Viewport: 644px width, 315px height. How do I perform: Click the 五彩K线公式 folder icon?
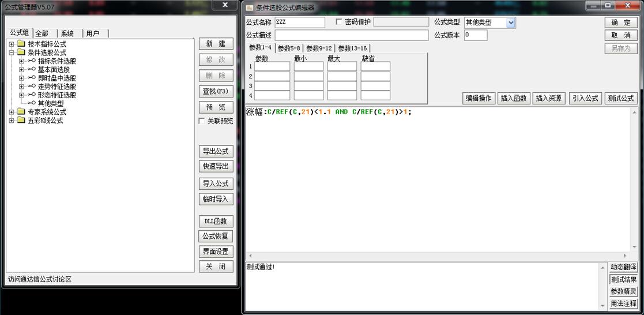(x=21, y=120)
